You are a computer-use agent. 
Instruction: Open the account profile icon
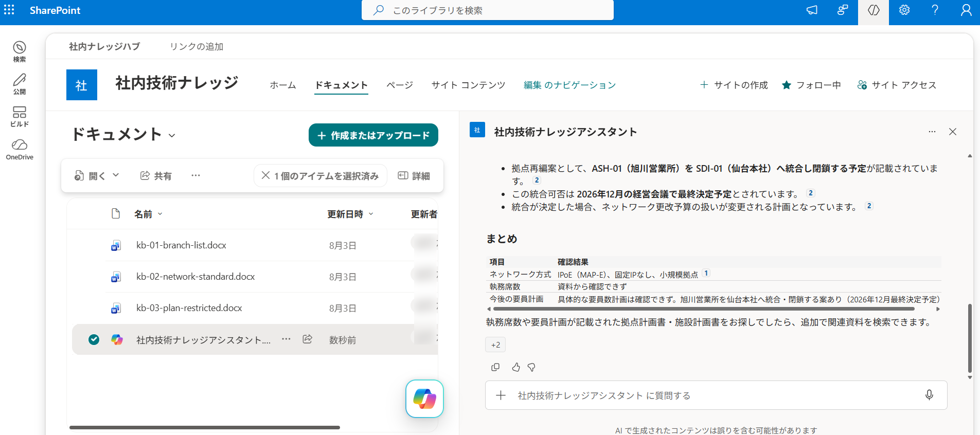966,10
